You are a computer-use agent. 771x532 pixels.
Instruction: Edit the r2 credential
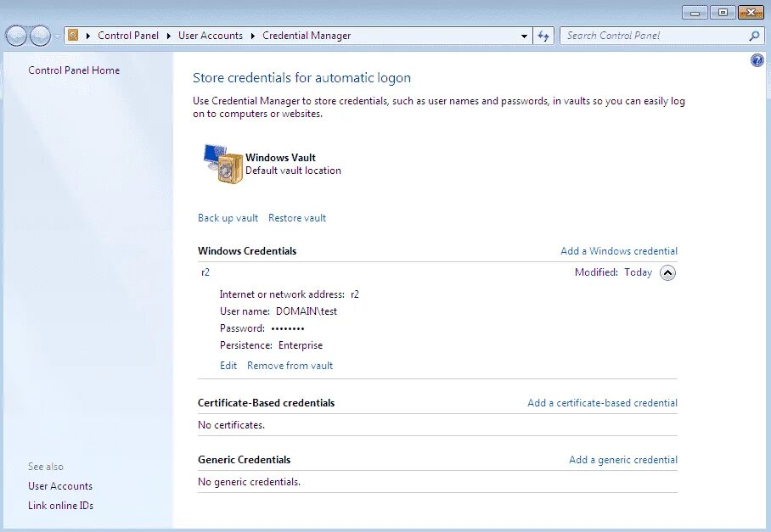[228, 366]
